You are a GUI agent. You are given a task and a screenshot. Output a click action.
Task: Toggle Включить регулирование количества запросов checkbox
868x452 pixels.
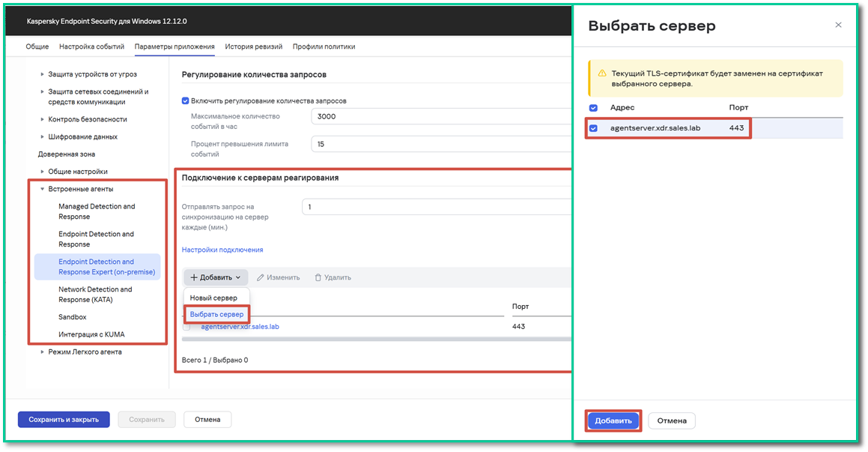pyautogui.click(x=186, y=100)
